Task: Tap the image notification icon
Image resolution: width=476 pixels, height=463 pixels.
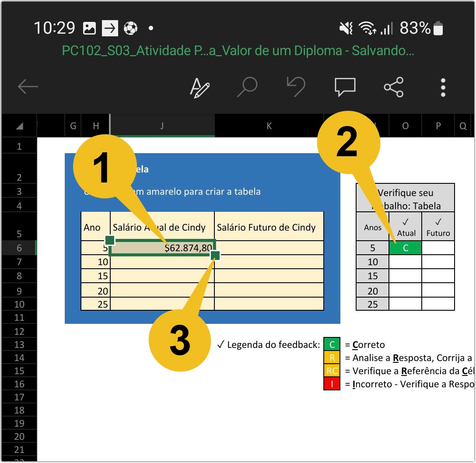Action: point(89,28)
